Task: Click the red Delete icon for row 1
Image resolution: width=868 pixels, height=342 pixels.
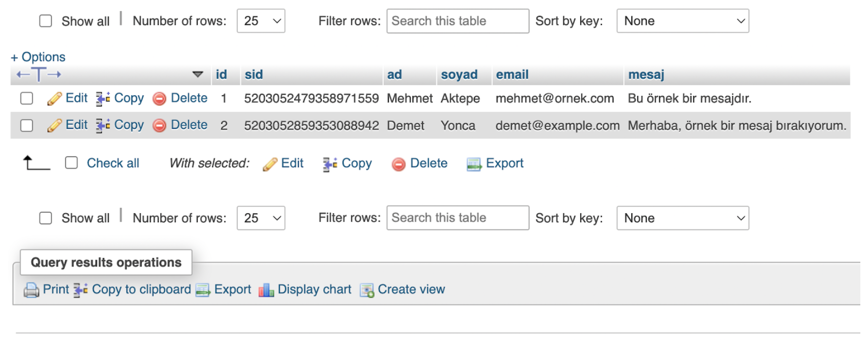Action: pos(160,99)
